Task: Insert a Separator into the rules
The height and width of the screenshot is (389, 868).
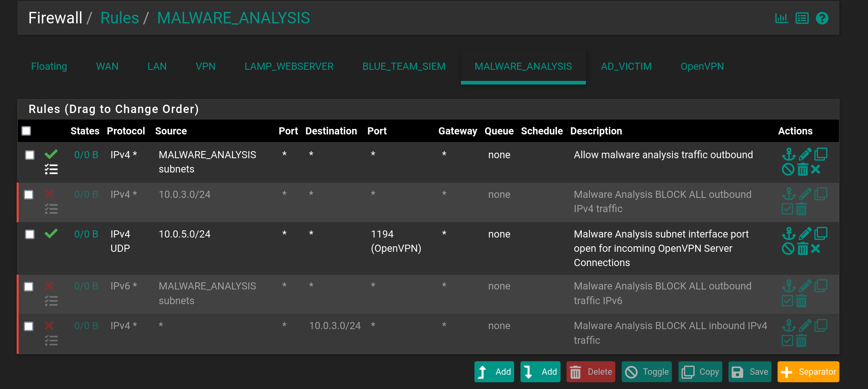Action: click(808, 372)
